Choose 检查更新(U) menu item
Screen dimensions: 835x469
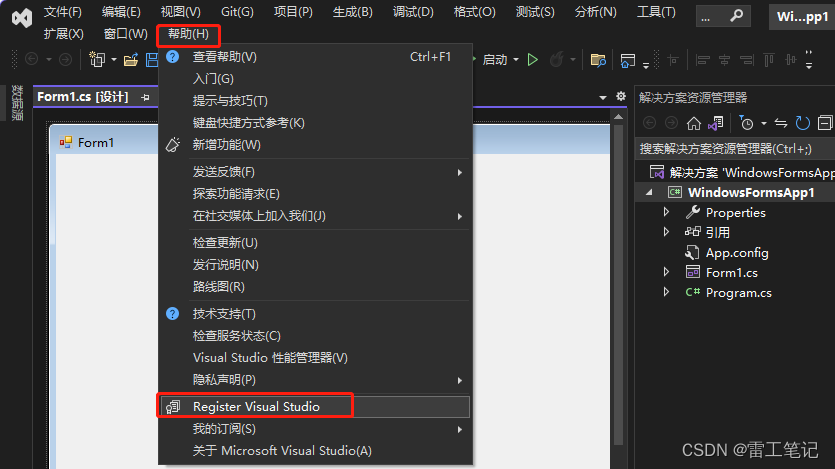[315, 243]
